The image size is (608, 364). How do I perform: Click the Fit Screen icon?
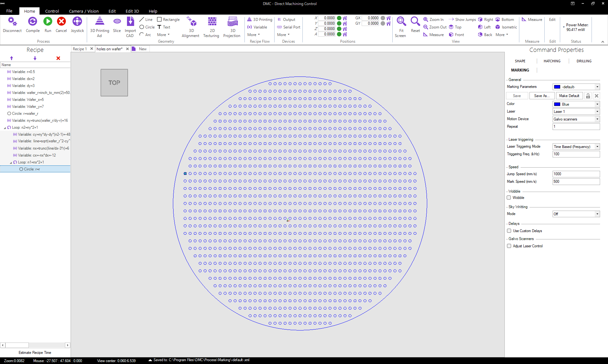(x=401, y=22)
